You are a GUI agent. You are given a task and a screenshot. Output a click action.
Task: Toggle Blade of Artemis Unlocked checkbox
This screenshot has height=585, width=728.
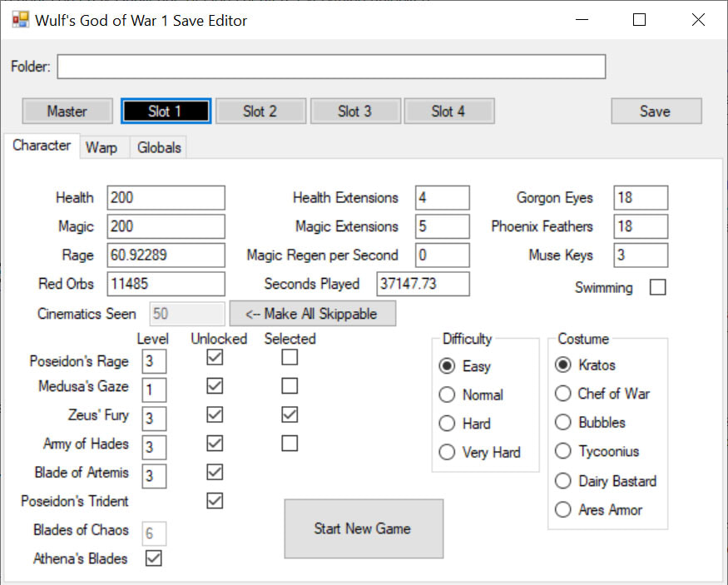click(x=215, y=472)
